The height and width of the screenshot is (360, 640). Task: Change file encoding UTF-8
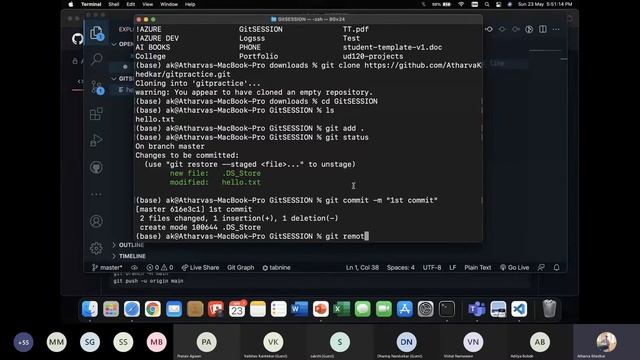[432, 267]
